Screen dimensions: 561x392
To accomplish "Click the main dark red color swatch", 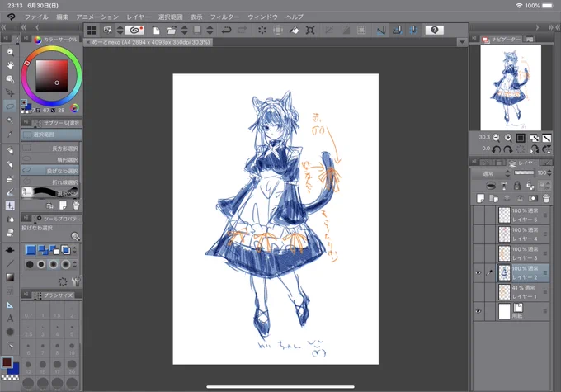I will tap(7, 362).
